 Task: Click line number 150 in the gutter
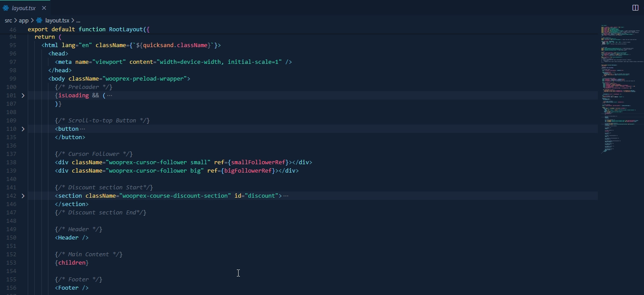[x=11, y=237]
